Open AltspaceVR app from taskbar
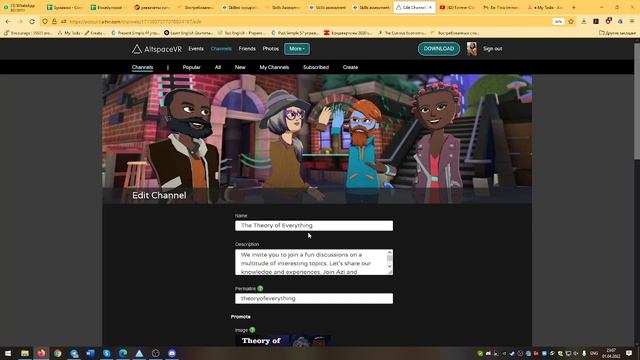 click(139, 353)
